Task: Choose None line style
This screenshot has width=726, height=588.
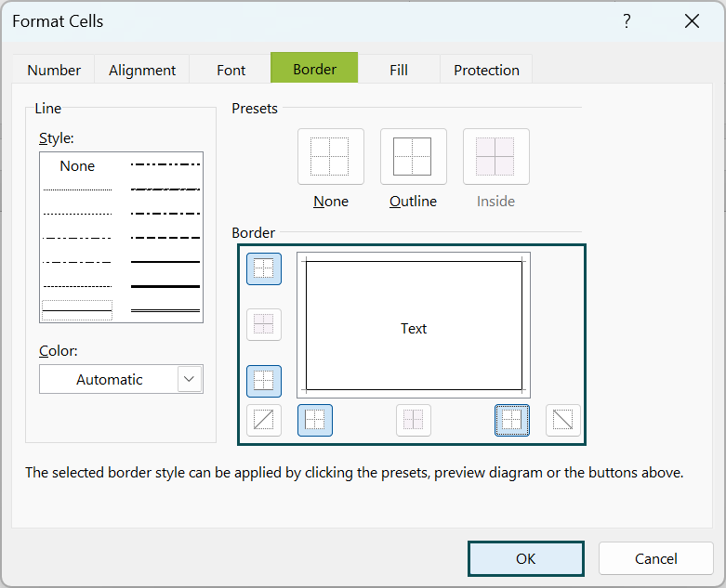Action: pos(77,166)
